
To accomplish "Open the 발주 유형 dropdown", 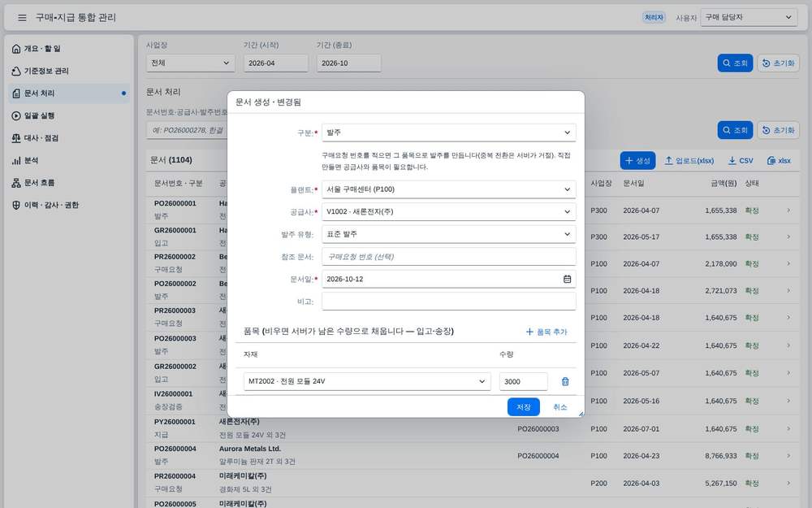I will (x=448, y=234).
